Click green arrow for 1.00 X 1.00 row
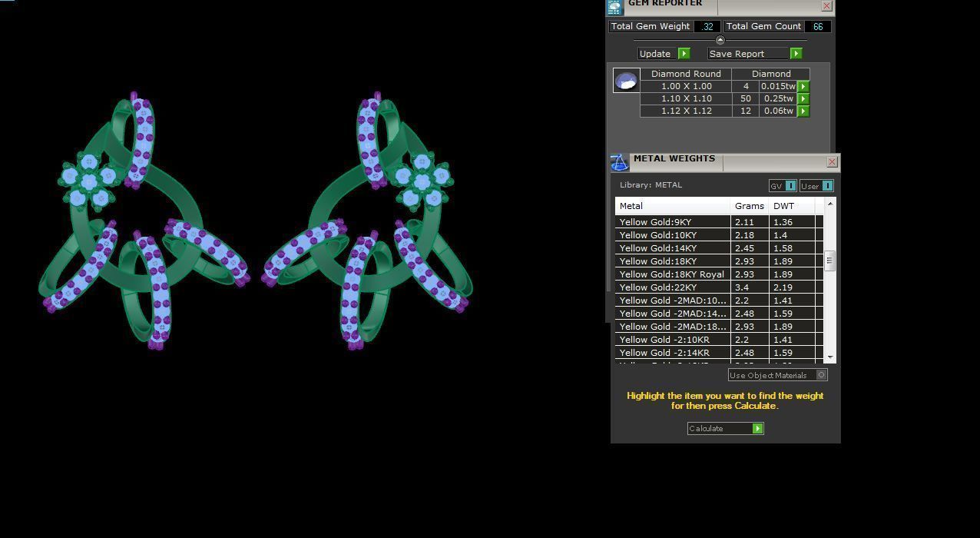980x538 pixels. pyautogui.click(x=803, y=87)
